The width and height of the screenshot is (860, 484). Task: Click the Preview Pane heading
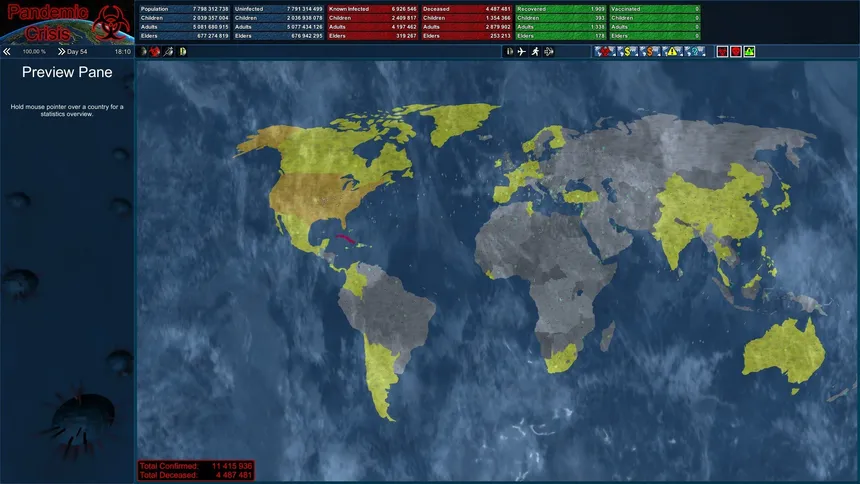[67, 72]
